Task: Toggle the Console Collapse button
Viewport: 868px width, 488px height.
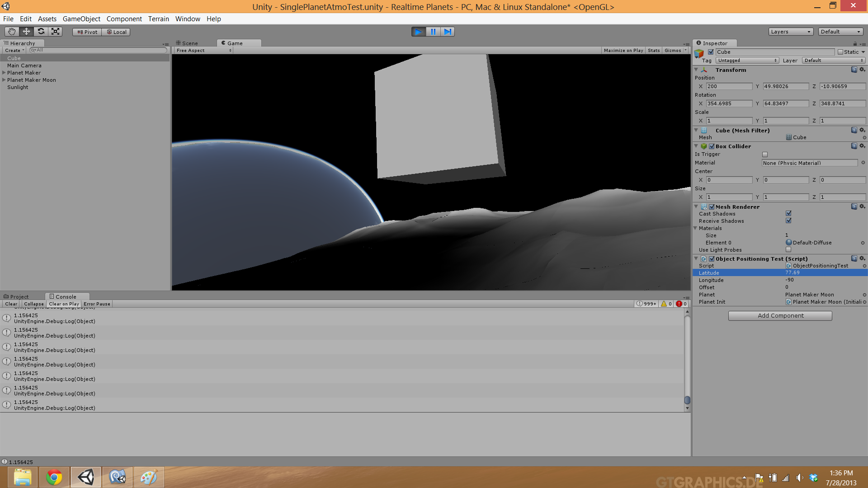Action: pos(34,304)
